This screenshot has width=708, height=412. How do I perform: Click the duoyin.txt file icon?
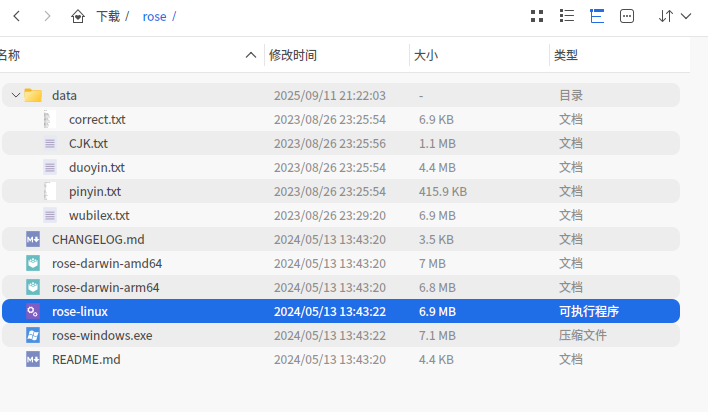(x=50, y=168)
